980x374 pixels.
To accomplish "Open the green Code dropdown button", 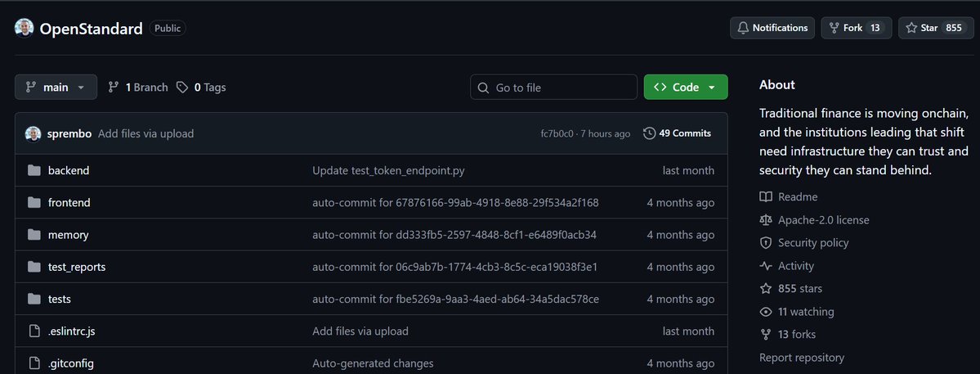I will click(x=686, y=87).
